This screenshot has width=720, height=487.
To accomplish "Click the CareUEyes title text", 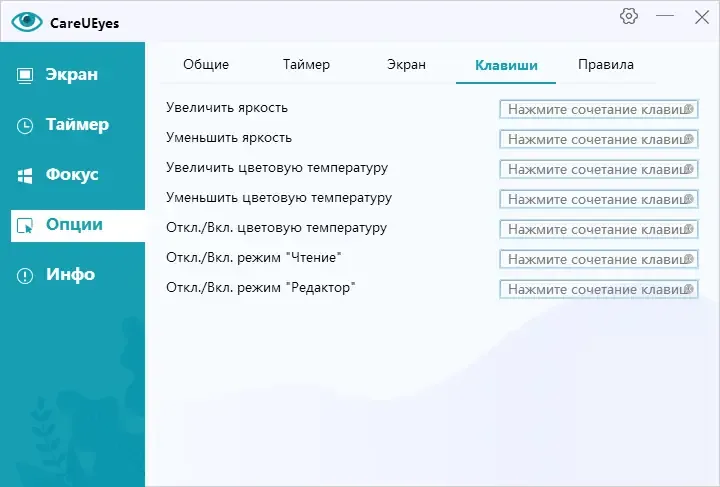I will (84, 23).
